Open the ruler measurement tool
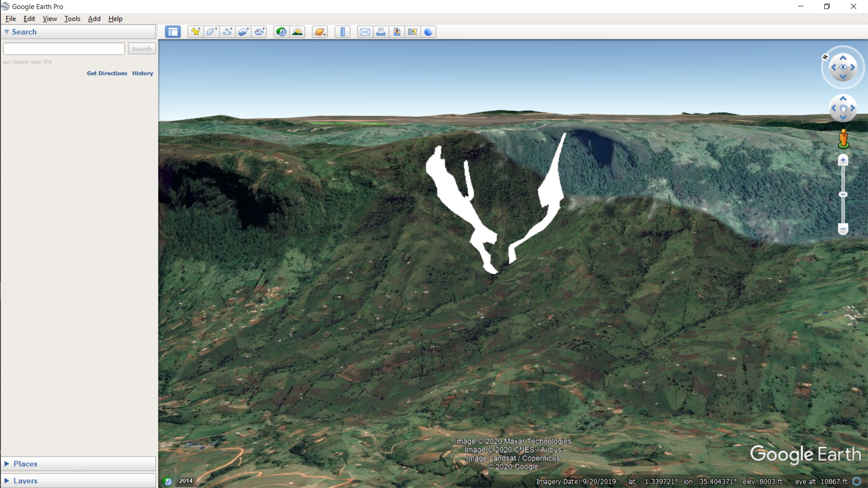868x488 pixels. (x=342, y=32)
